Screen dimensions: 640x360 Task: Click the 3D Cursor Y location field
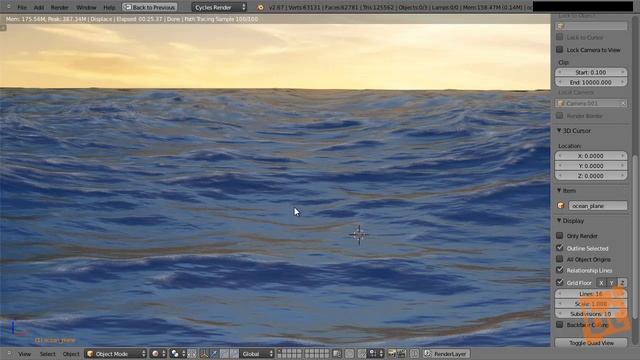pyautogui.click(x=591, y=166)
